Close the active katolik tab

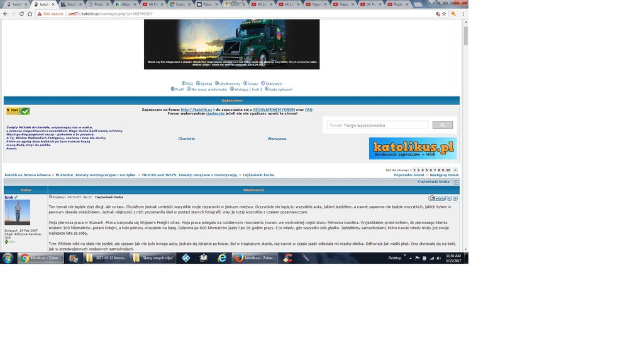[x=53, y=4]
